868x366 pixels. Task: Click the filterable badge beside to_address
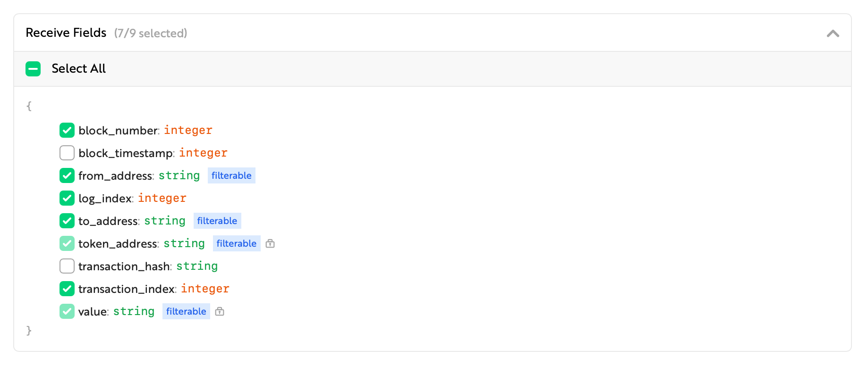coord(217,221)
